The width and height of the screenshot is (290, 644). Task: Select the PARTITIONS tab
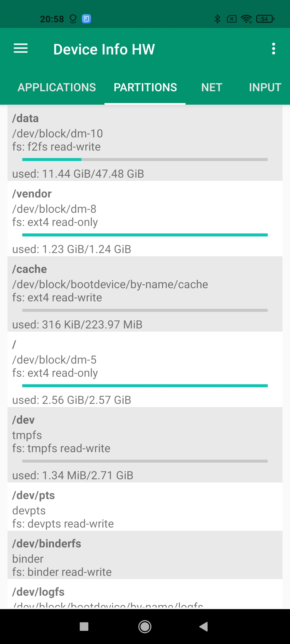tap(145, 87)
